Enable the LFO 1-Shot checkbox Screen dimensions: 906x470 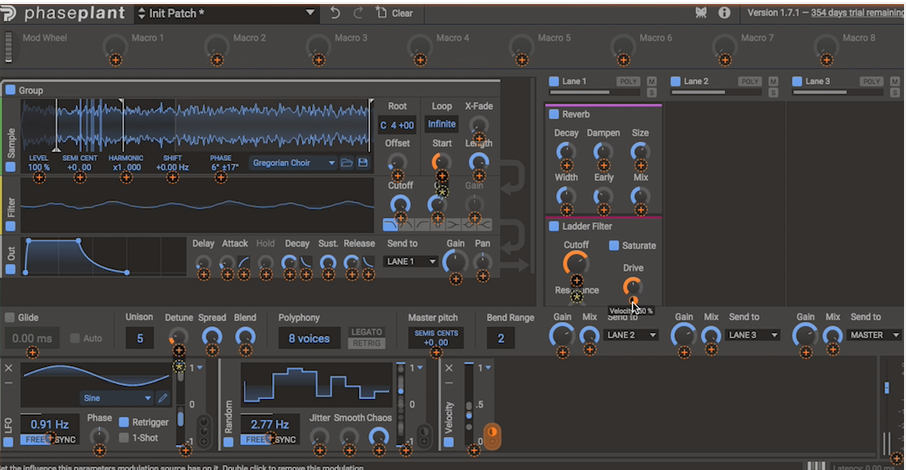point(124,438)
